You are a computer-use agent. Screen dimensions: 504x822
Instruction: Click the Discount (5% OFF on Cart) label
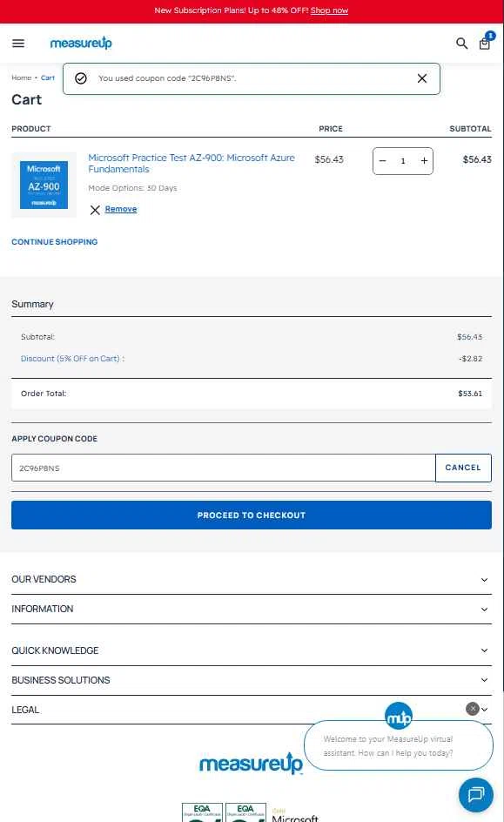[72, 359]
